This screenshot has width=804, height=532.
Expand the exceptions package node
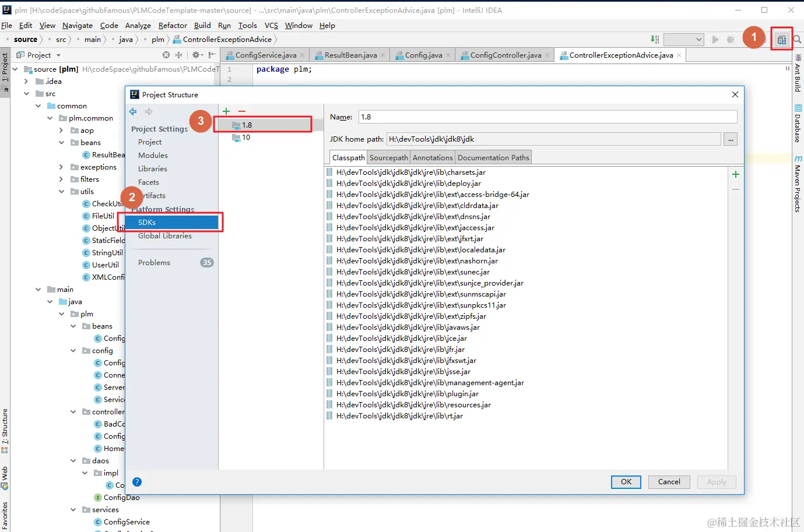[61, 167]
